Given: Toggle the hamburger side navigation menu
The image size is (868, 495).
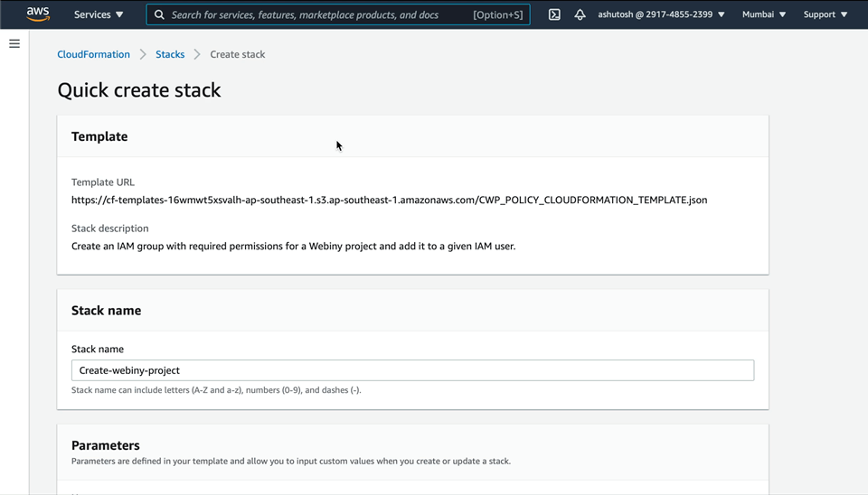Looking at the screenshot, I should pos(14,43).
